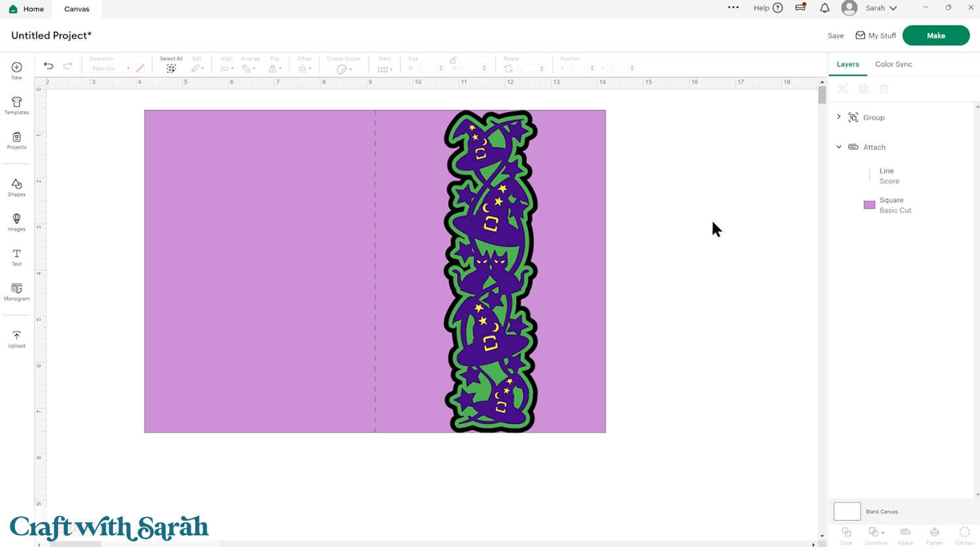Open Templates from the sidebar

[x=17, y=105]
